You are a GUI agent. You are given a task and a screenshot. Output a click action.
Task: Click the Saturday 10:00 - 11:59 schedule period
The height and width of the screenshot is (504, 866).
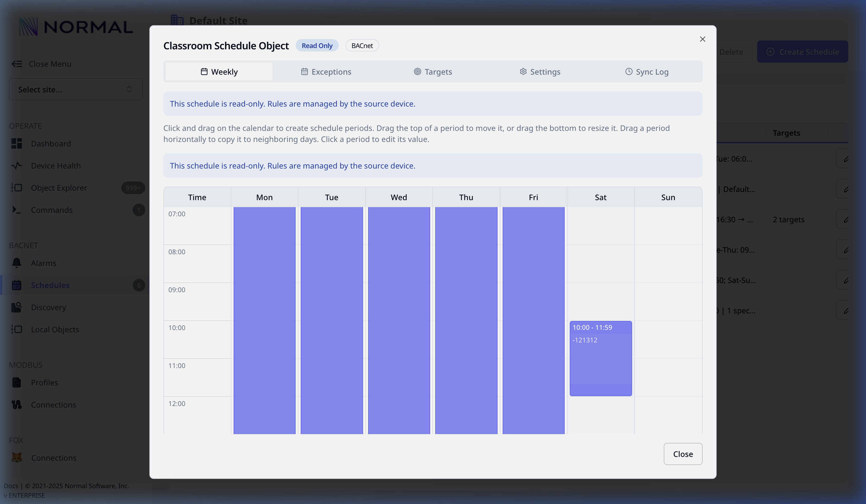[x=600, y=359]
